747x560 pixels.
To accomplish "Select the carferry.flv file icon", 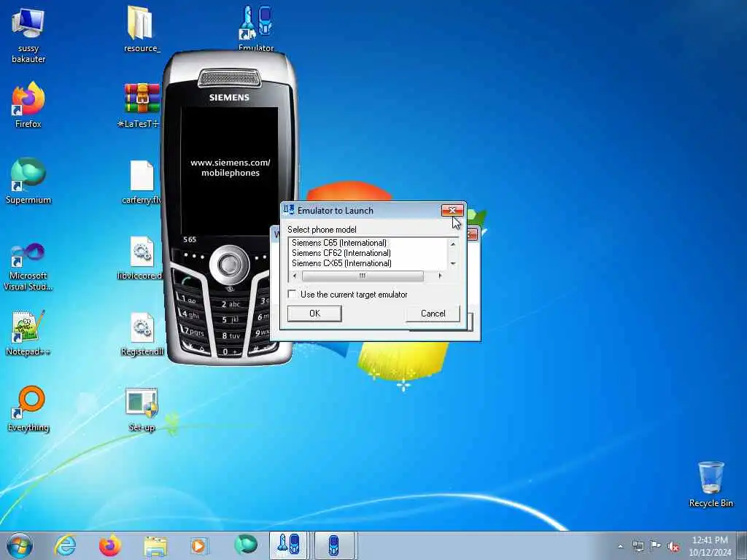I will tap(142, 182).
